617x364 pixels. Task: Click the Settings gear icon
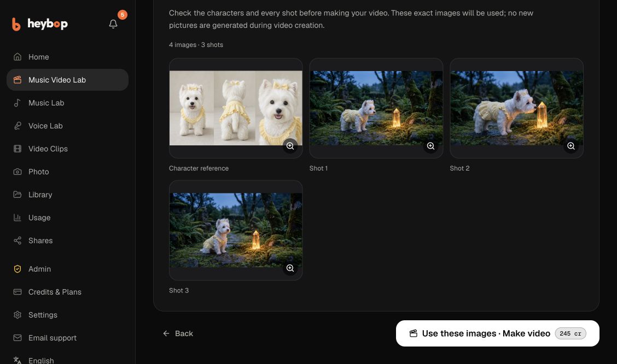pyautogui.click(x=18, y=315)
